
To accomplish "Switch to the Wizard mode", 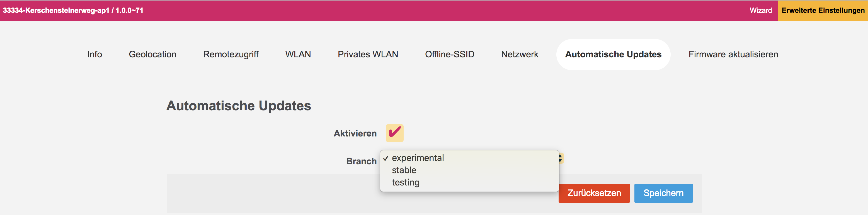I will click(760, 10).
